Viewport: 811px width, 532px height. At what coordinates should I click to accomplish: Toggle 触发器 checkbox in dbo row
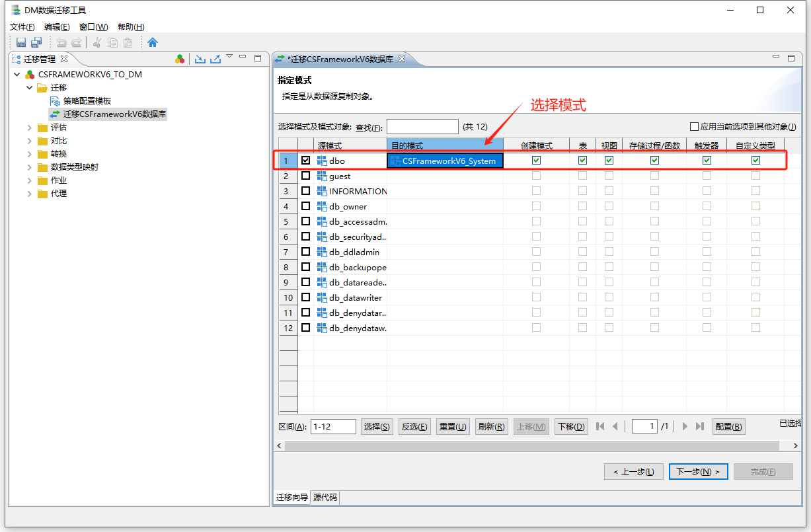click(x=707, y=160)
